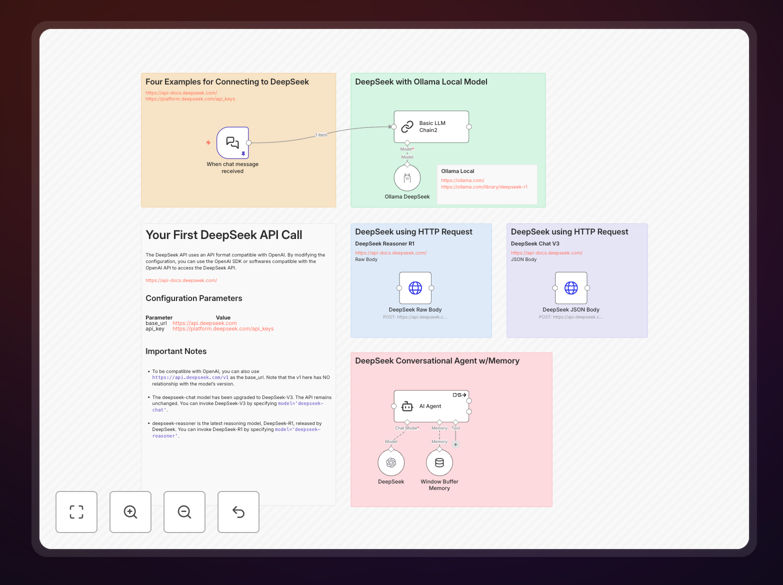Open the ollama.com/library/deepseek-r1 link
This screenshot has width=783, height=585.
click(484, 187)
